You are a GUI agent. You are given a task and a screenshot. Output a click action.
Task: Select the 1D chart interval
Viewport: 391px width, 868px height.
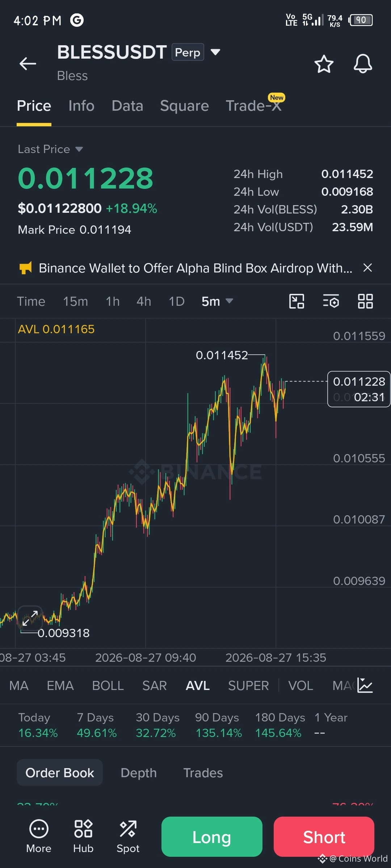coord(177,301)
